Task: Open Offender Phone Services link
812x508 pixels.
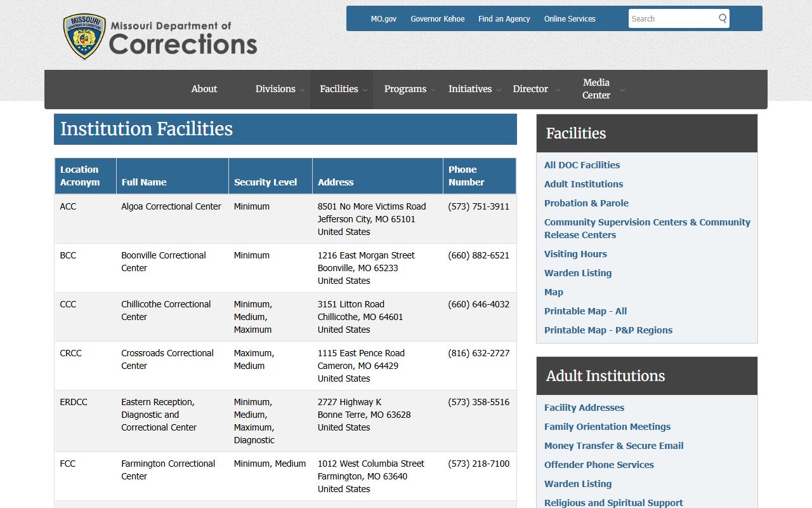Action: click(x=599, y=465)
